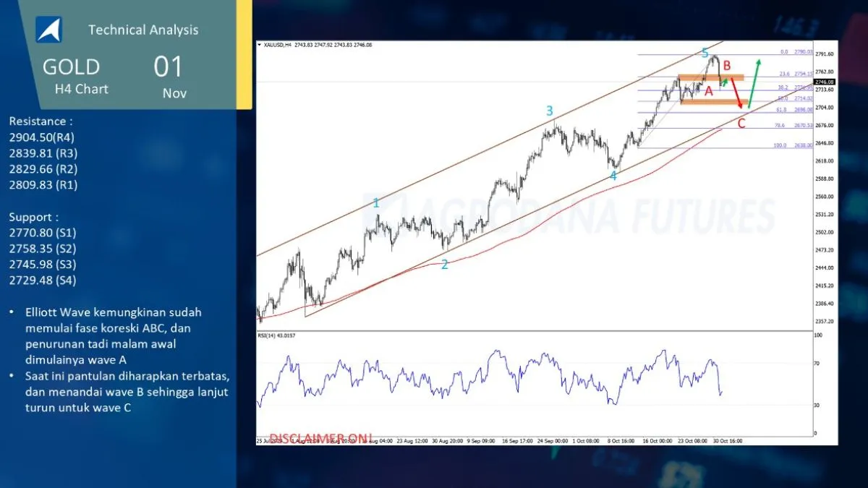Click the date number '01'
Viewport: 868px width, 488px height.
[x=169, y=67]
